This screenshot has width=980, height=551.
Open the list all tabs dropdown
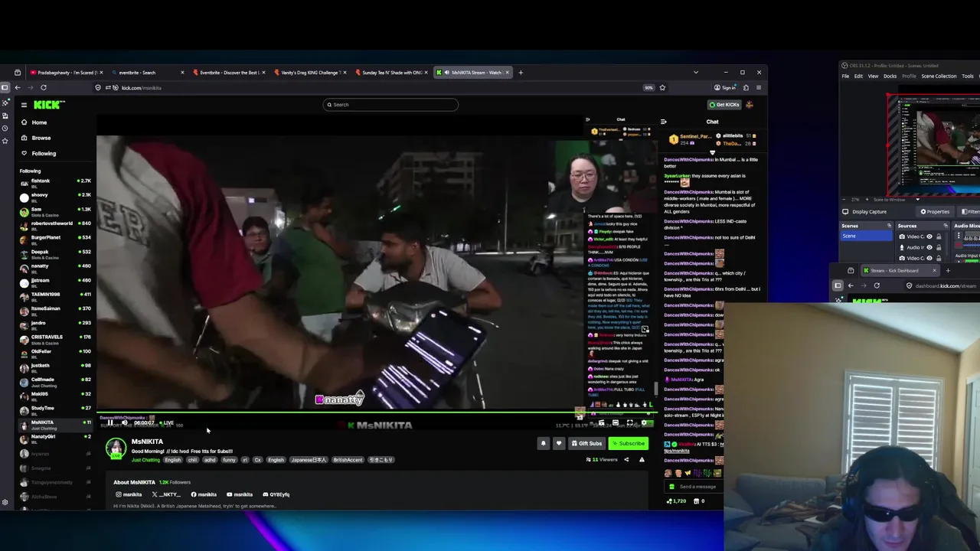coord(696,73)
